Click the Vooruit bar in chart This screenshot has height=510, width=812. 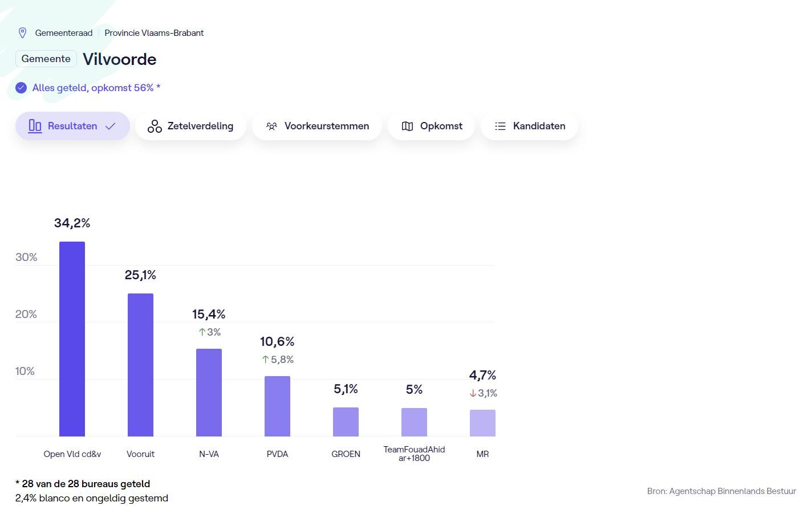[x=140, y=365]
